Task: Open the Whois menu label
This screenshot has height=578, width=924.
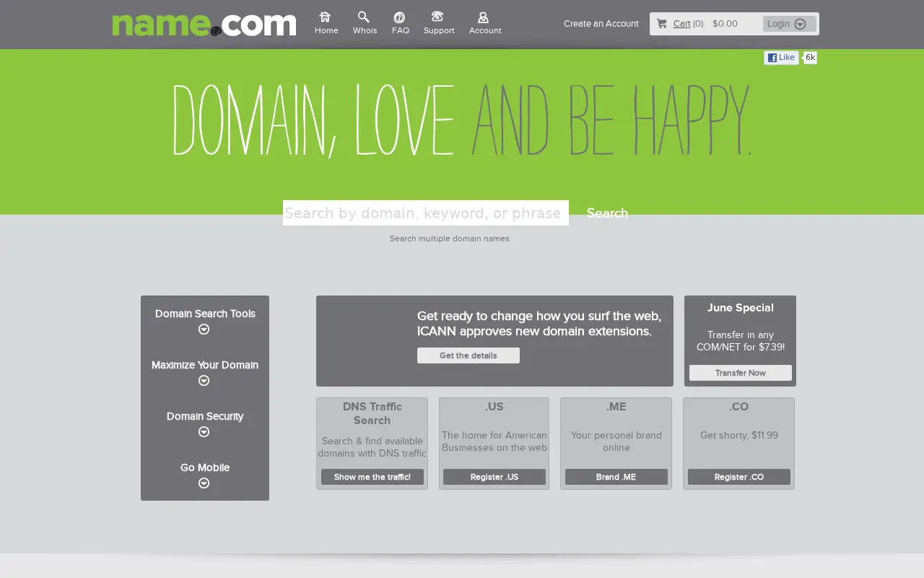Action: coord(365,30)
